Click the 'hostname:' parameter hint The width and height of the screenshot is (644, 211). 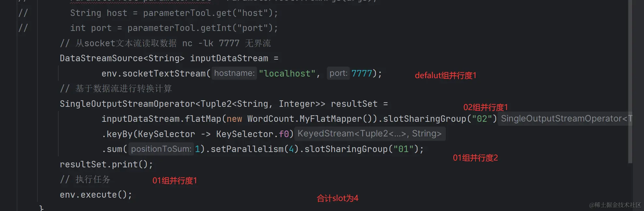pyautogui.click(x=234, y=73)
